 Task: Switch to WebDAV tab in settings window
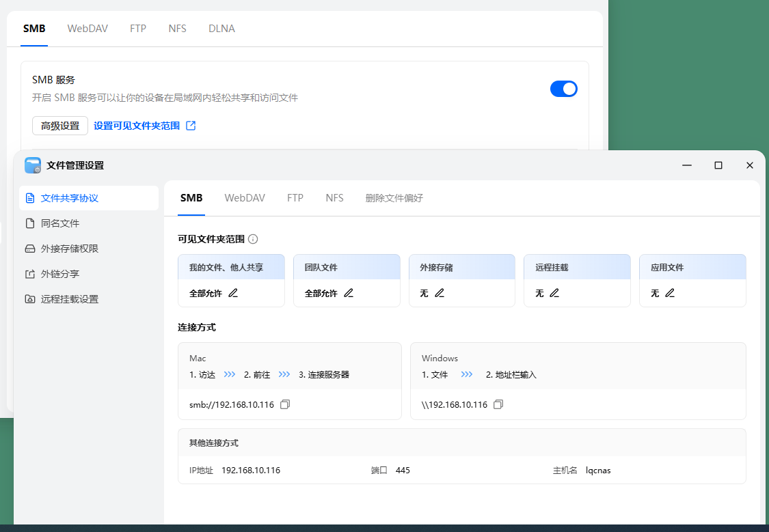click(x=245, y=198)
